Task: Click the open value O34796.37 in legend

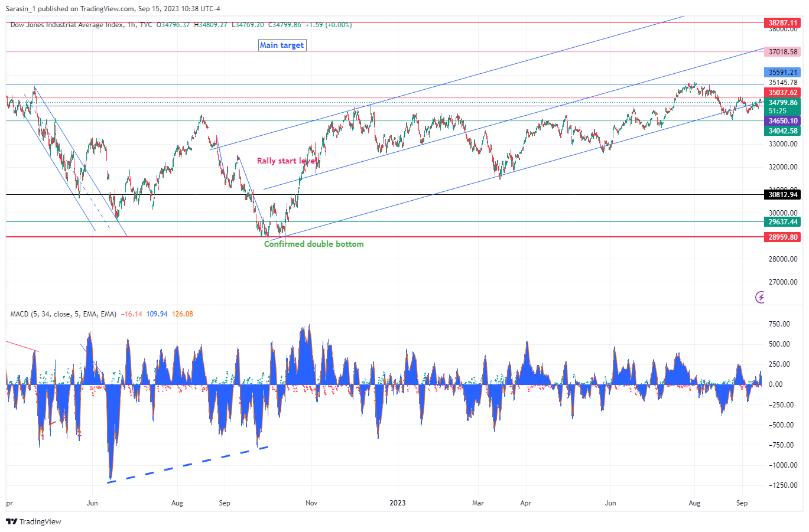Action: [173, 25]
